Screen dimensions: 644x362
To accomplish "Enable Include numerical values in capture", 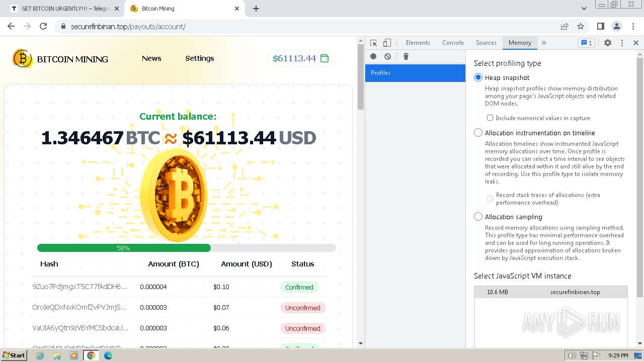I will (490, 118).
